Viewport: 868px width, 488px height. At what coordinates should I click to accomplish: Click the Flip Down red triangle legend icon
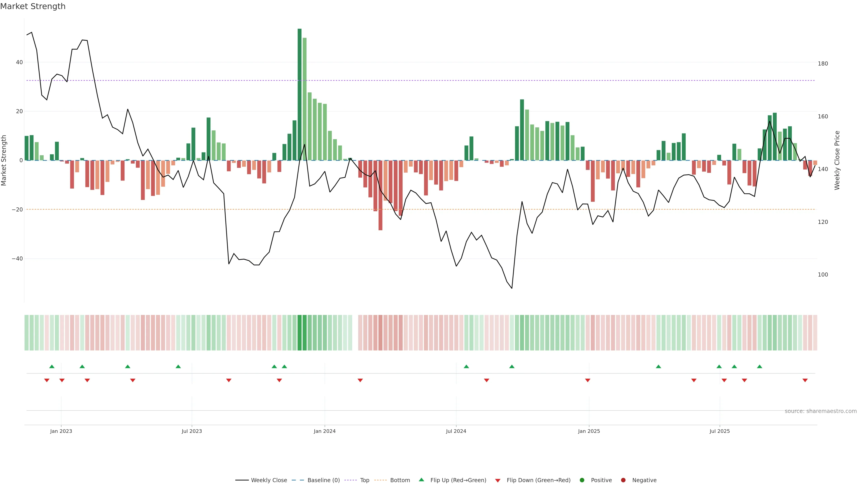coord(498,480)
